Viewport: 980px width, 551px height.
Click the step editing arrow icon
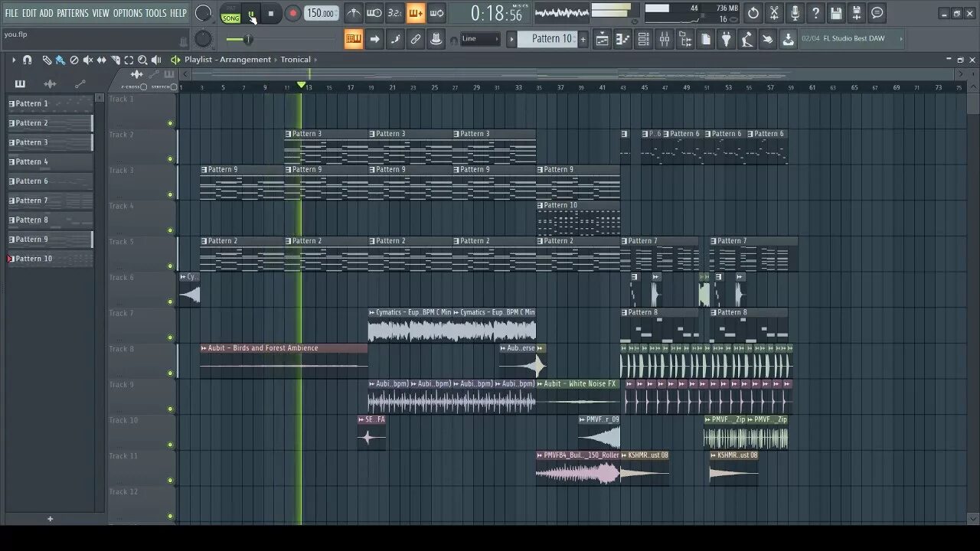click(x=374, y=39)
